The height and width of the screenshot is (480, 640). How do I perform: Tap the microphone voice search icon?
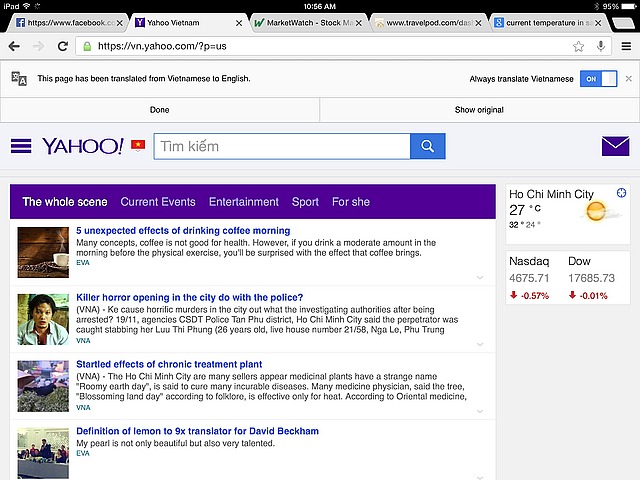coord(600,46)
